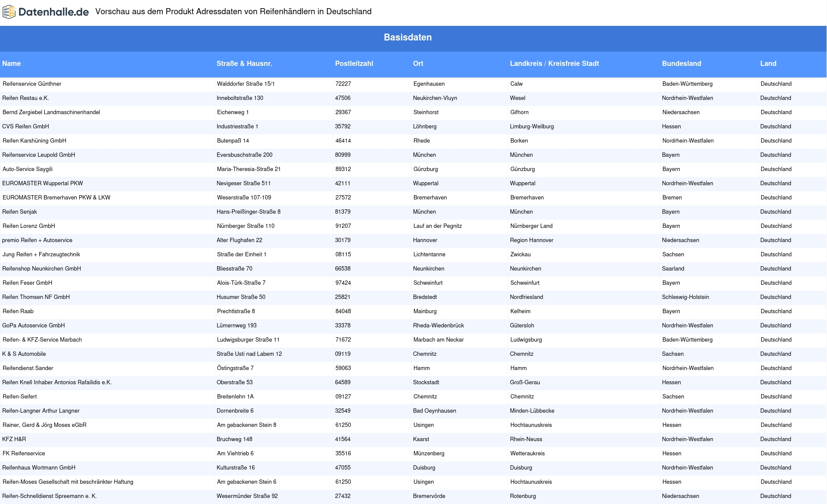Click the Postleitzahl column header
The height and width of the screenshot is (504, 827).
(x=354, y=63)
